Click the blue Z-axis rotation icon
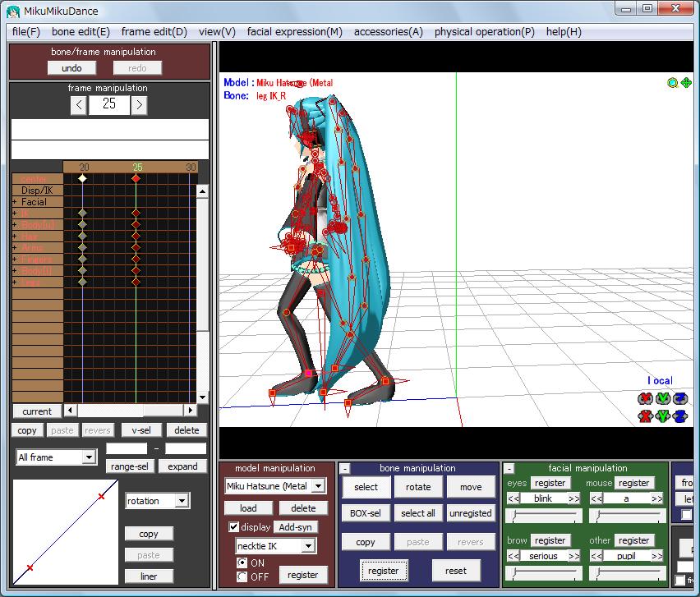 [680, 398]
